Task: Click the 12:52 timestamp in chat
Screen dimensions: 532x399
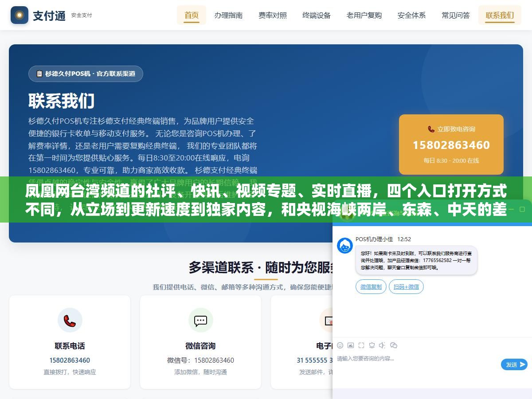Action: tap(404, 239)
